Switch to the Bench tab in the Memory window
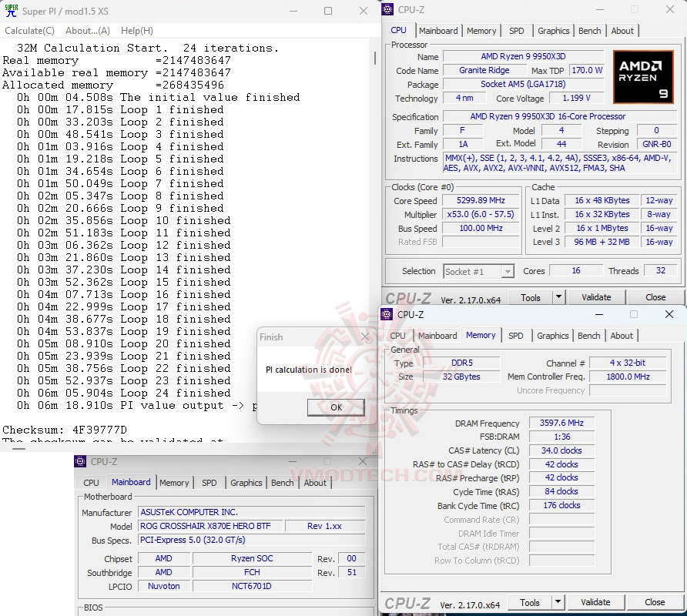Viewport: 687px width, 616px height. coord(588,336)
